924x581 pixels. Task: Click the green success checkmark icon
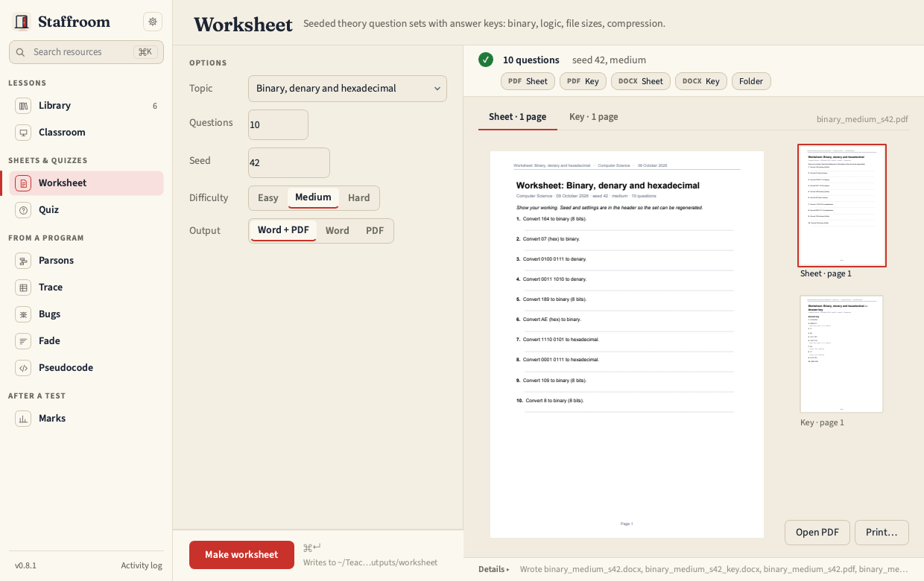click(486, 60)
